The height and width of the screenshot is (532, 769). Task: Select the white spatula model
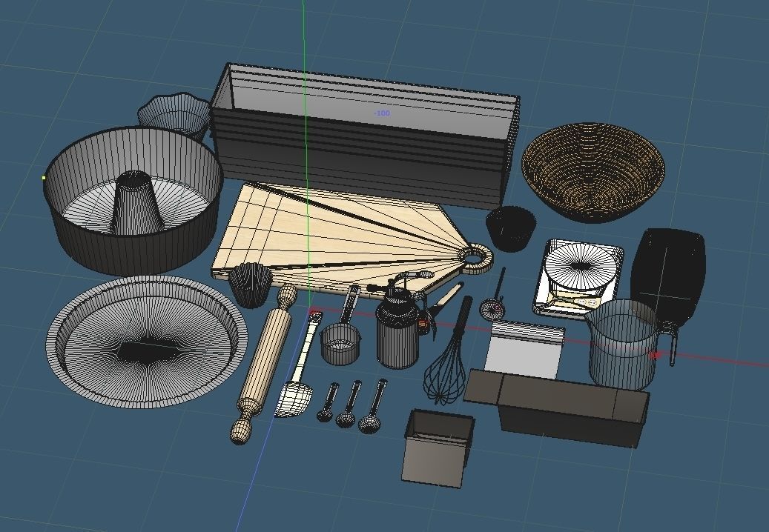pyautogui.click(x=298, y=365)
